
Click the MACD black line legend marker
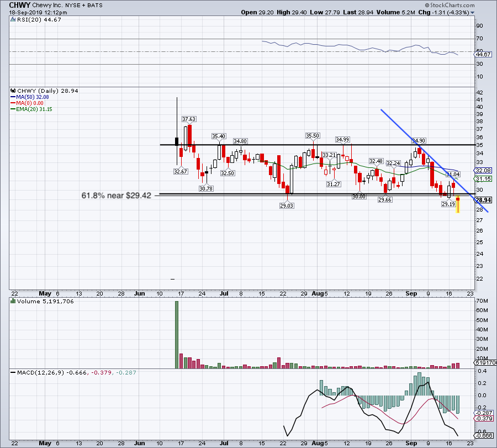[x=13, y=372]
